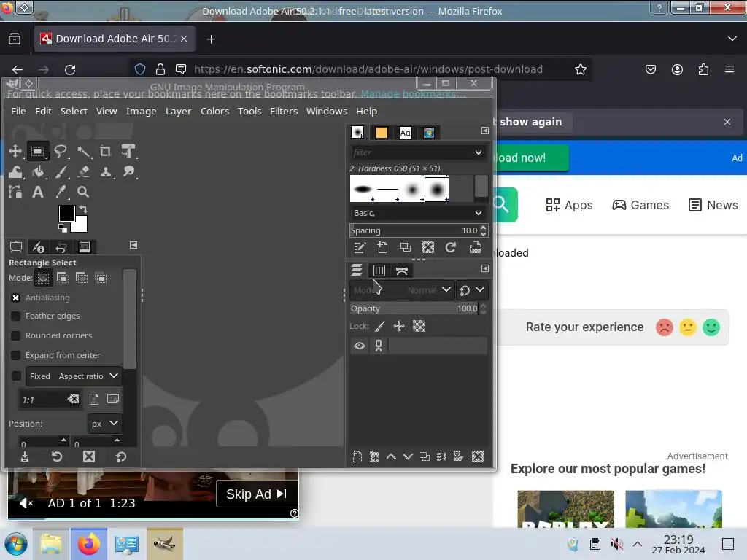Open Games section on Softonic page
747x560 pixels.
click(640, 205)
